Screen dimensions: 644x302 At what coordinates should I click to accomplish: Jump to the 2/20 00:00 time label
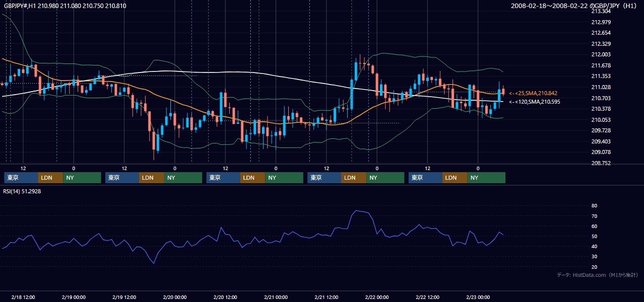(175, 297)
